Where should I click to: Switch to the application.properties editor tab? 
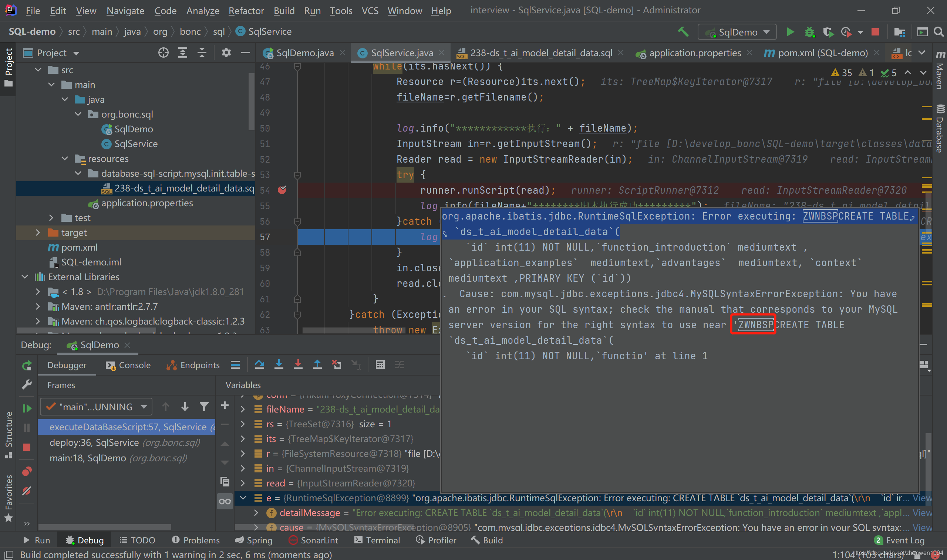[694, 53]
